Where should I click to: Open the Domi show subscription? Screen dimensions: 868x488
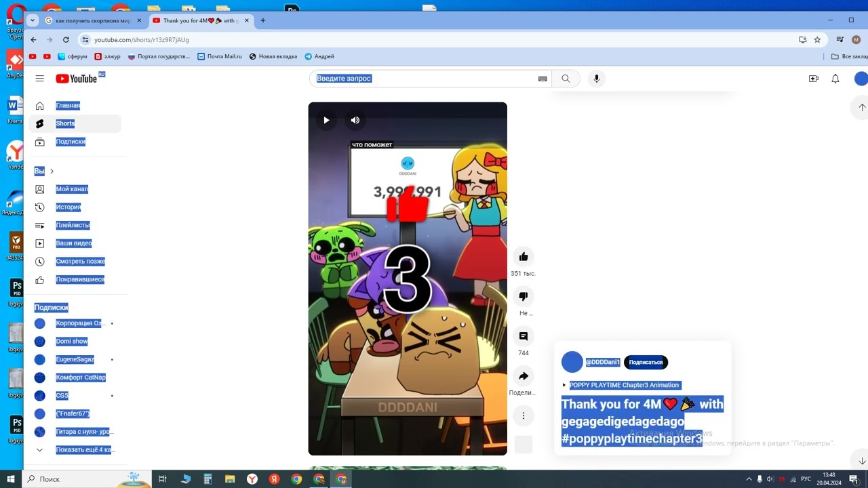point(75,342)
